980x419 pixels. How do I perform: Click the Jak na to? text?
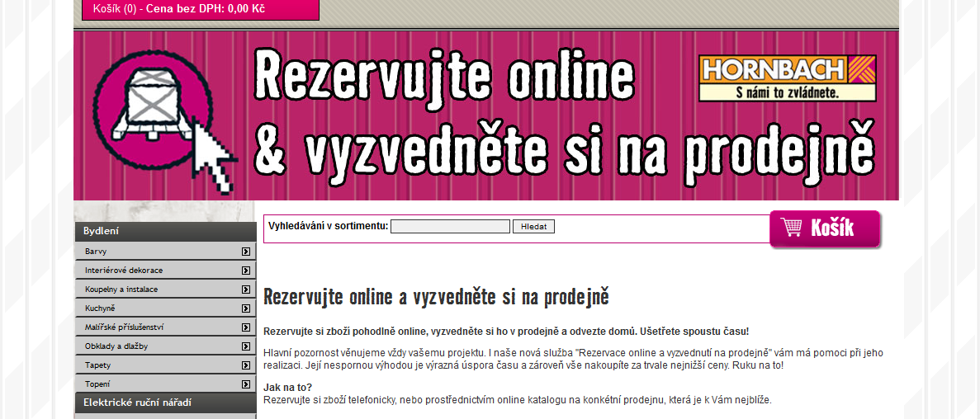(287, 387)
